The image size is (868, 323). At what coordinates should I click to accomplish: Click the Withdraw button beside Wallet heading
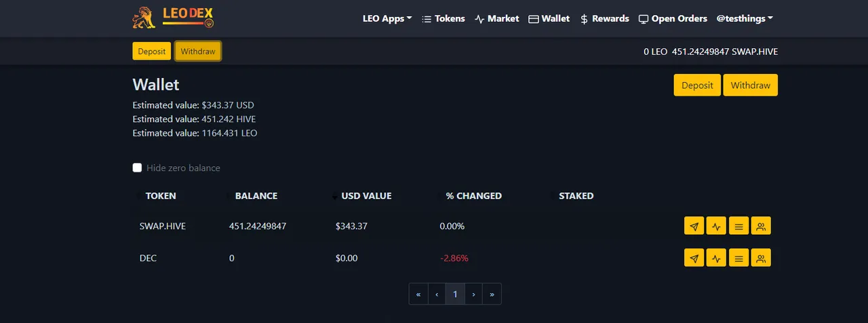coord(750,85)
